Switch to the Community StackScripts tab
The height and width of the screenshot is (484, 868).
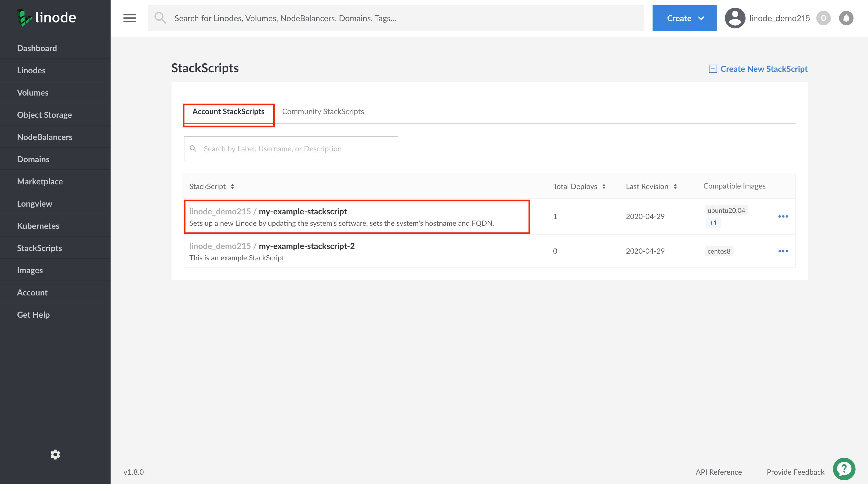[x=322, y=112]
